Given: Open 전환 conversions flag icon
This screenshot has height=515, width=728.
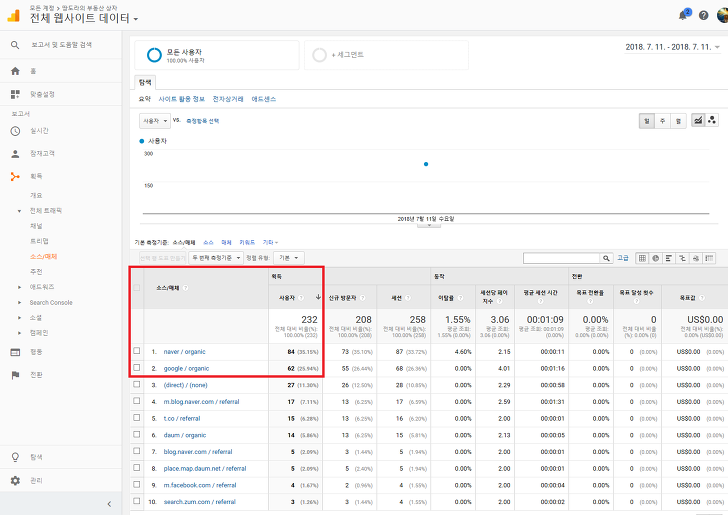Looking at the screenshot, I should (x=15, y=375).
